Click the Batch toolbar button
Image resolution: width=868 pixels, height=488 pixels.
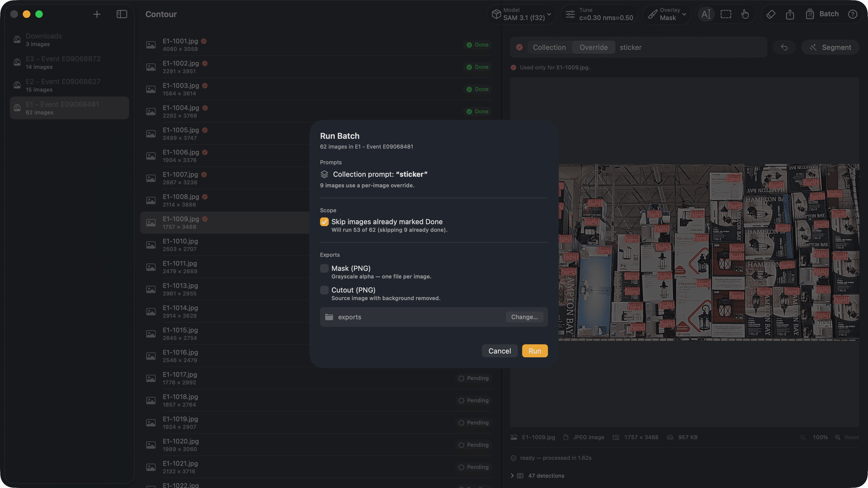[822, 14]
